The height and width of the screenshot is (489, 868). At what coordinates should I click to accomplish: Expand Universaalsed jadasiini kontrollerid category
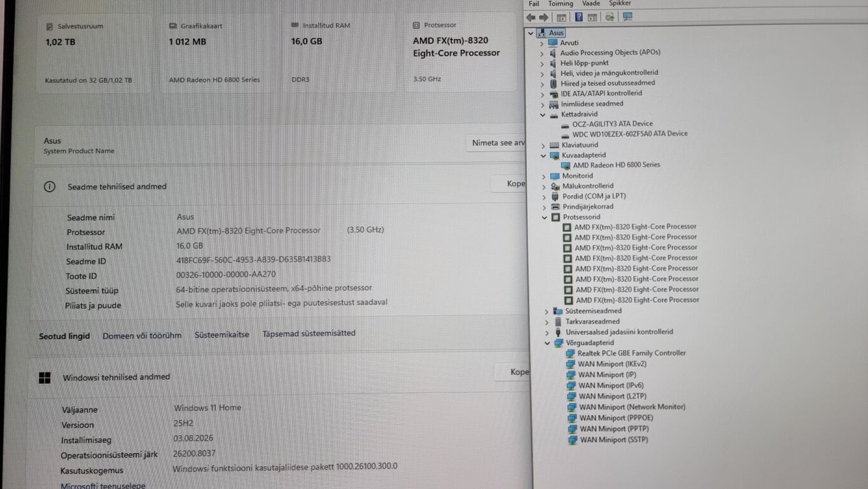tap(547, 332)
